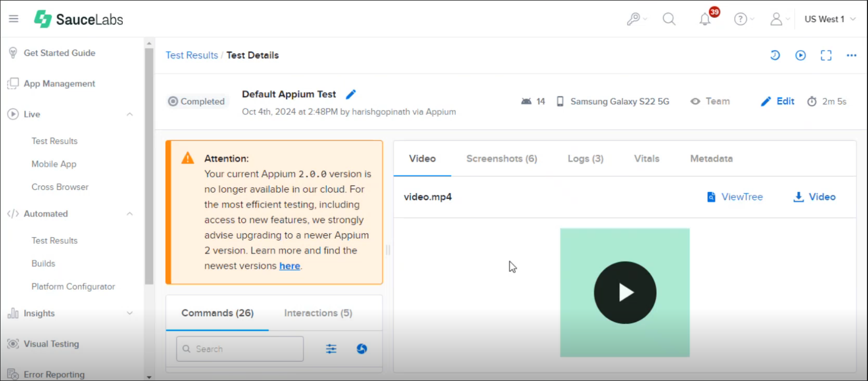Go to Test Results breadcrumb link

(x=192, y=55)
